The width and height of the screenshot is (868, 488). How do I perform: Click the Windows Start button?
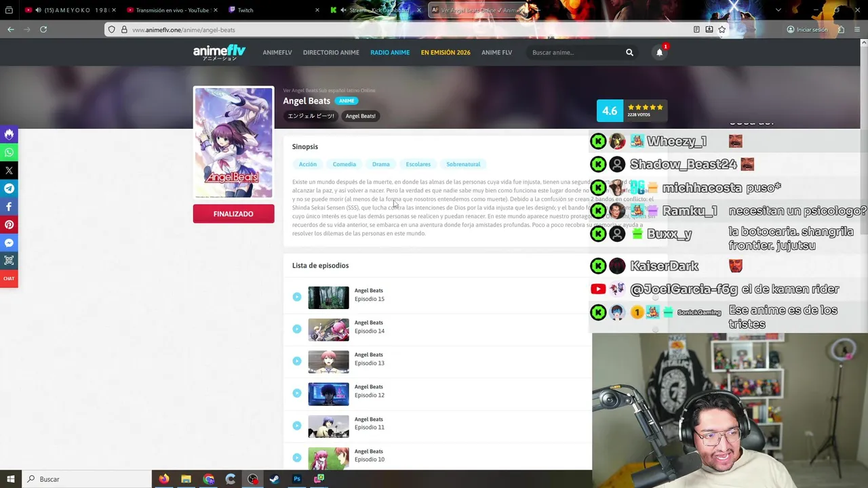point(10,479)
